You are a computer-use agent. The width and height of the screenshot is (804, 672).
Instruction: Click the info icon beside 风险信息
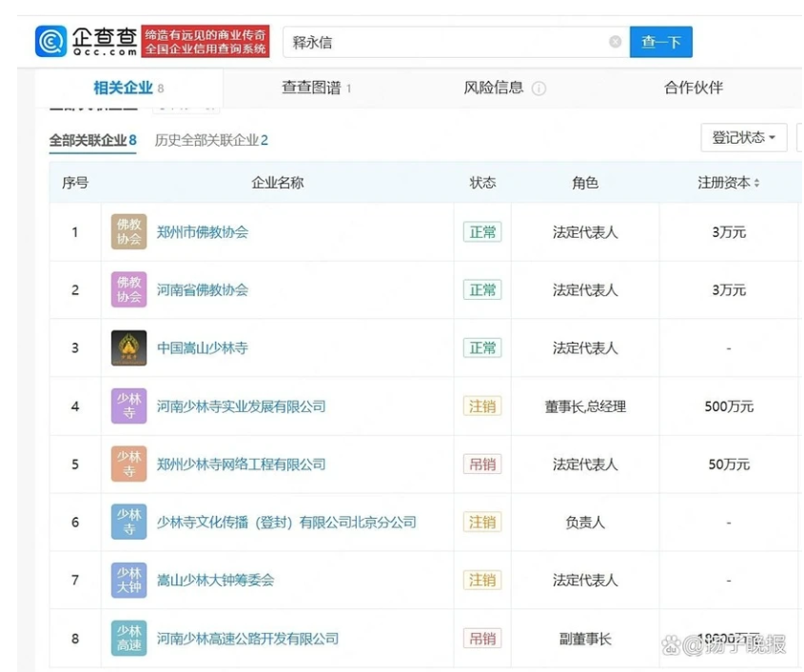[539, 89]
